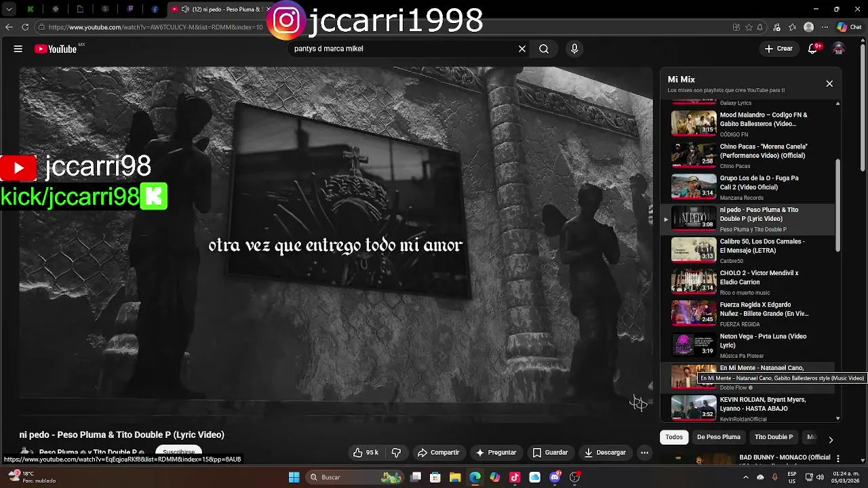The height and width of the screenshot is (488, 868).
Task: Select the De Peso Pluma chip
Action: tap(719, 437)
